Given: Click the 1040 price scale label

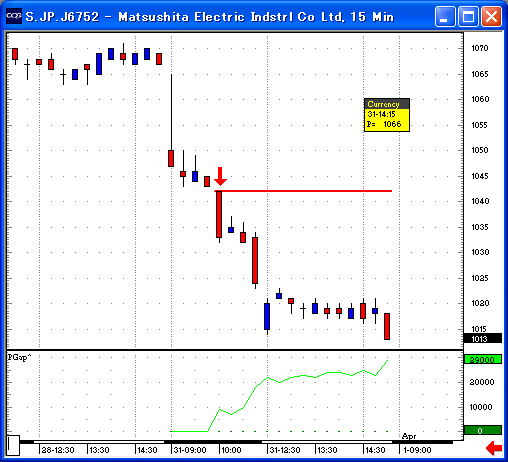Looking at the screenshot, I should (x=480, y=201).
